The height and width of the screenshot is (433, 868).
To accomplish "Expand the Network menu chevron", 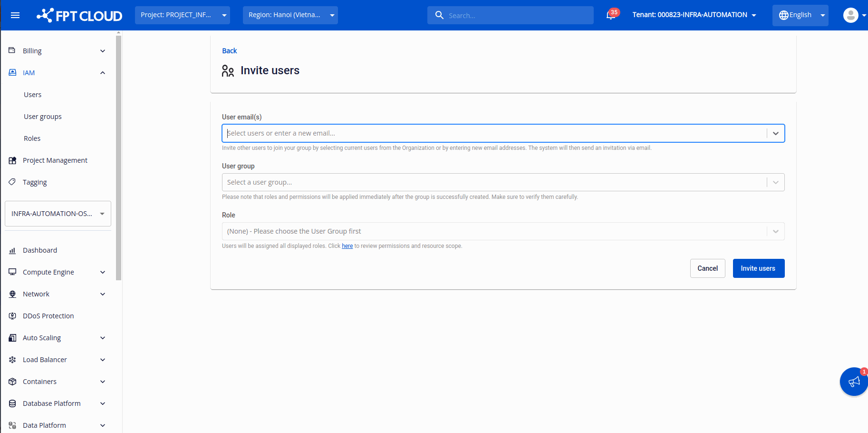I will click(103, 294).
